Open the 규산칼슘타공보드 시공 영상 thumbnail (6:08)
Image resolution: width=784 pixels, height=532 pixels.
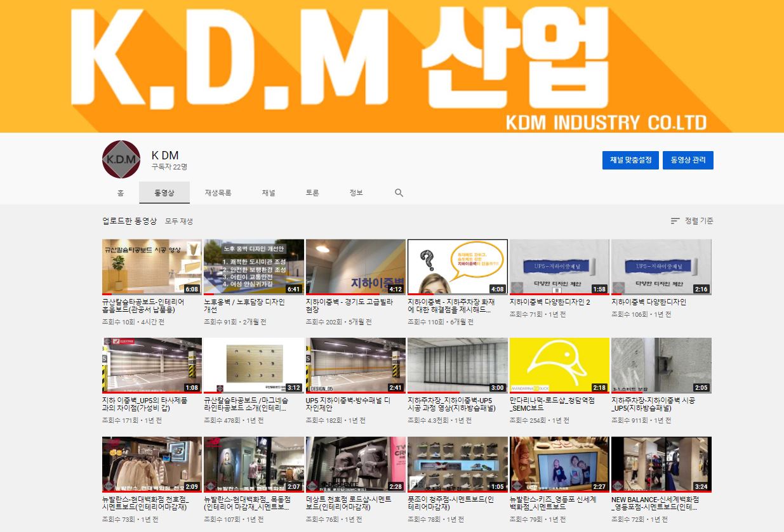[x=152, y=267]
